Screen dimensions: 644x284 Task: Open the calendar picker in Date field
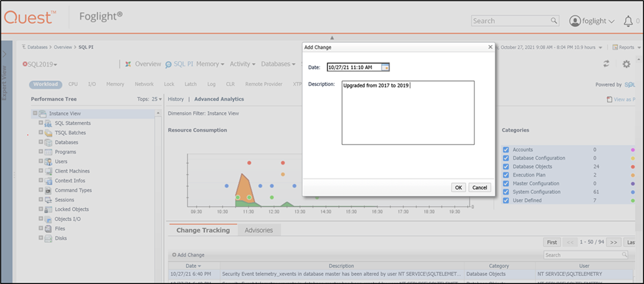point(385,67)
